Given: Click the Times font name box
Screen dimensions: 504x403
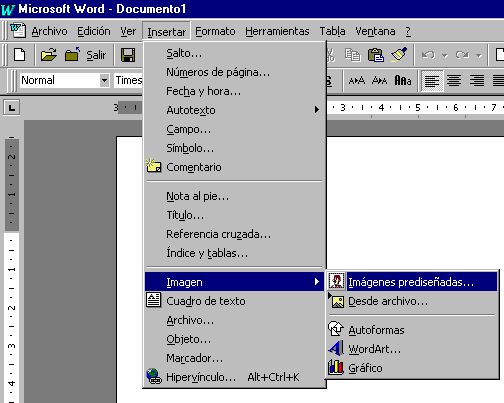Looking at the screenshot, I should pyautogui.click(x=128, y=80).
